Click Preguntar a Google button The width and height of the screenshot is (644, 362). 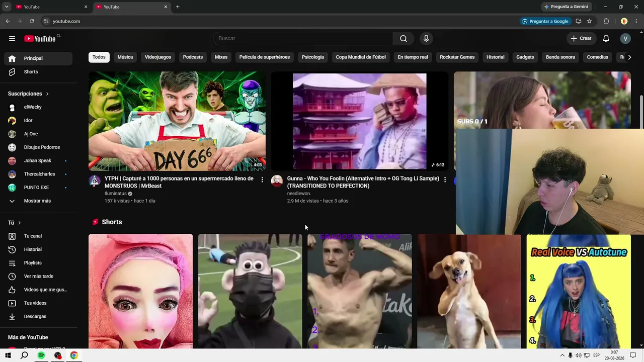coord(545,21)
